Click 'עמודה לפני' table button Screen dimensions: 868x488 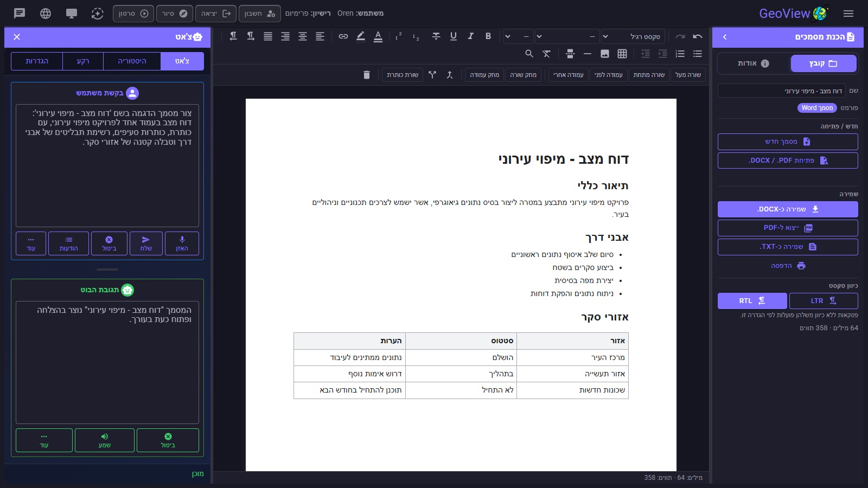pos(608,75)
